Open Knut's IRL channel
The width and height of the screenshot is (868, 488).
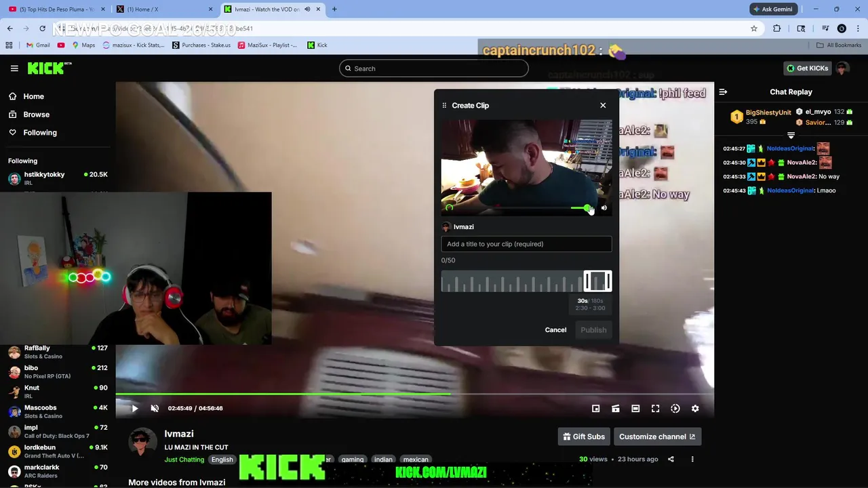point(58,392)
